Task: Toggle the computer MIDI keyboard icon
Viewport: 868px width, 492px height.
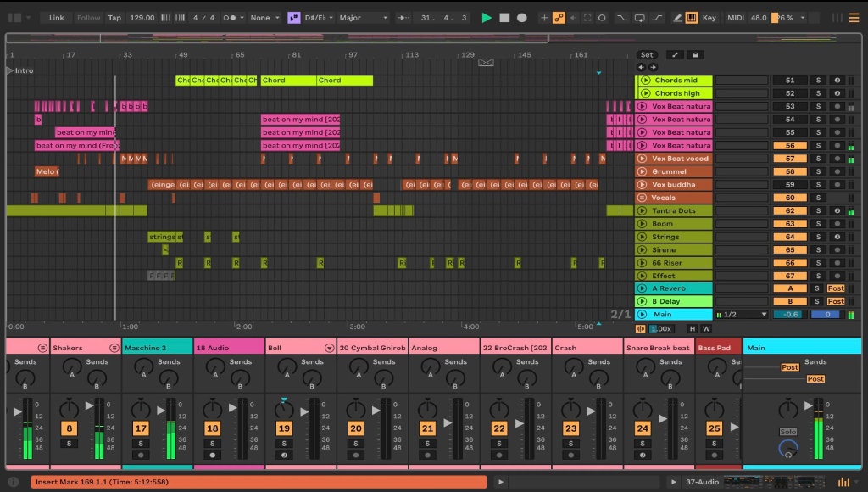Action: (692, 18)
